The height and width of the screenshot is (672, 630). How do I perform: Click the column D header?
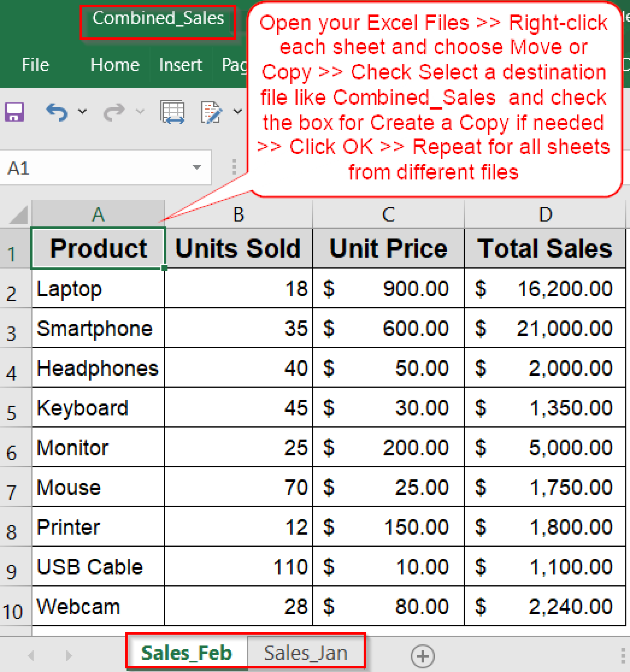pyautogui.click(x=545, y=214)
